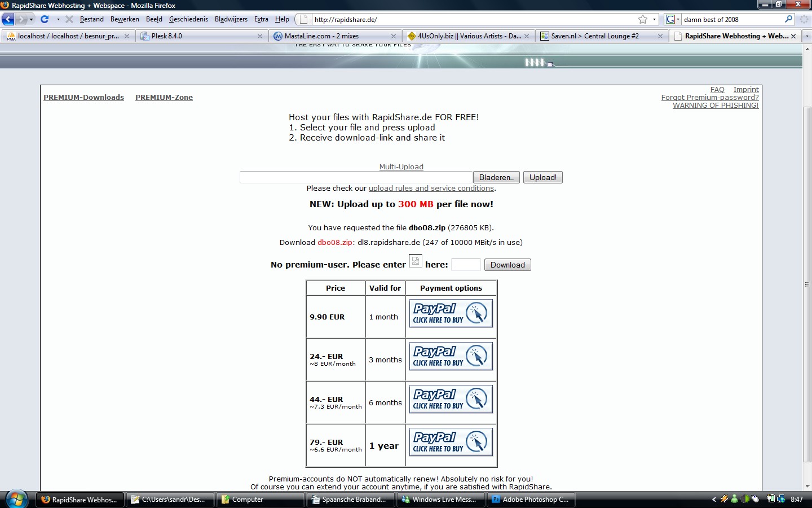
Task: Reload the page with the refresh icon
Action: (x=45, y=19)
